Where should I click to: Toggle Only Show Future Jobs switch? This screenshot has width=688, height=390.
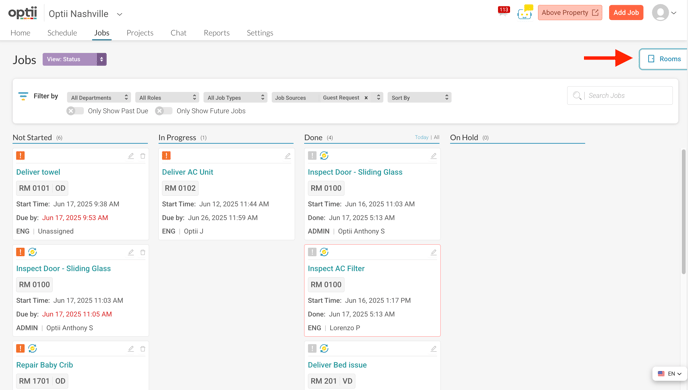163,111
